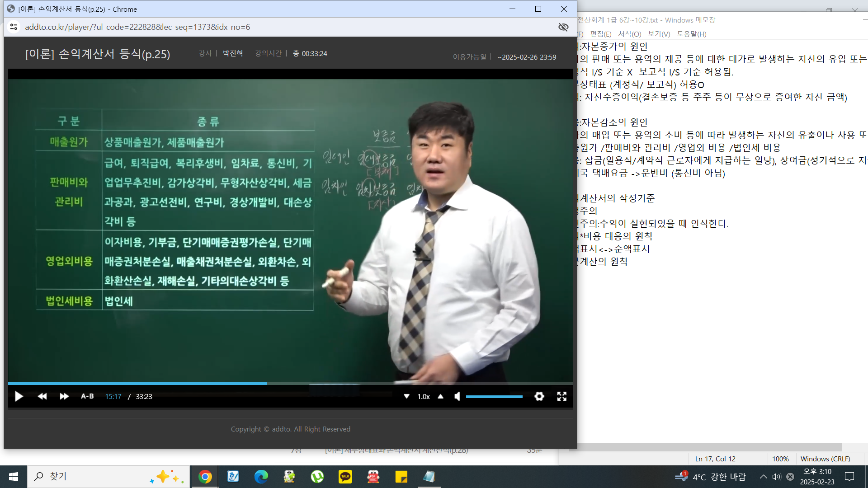This screenshot has width=868, height=488.
Task: Expand hidden system tray icons chevron
Action: pyautogui.click(x=763, y=477)
